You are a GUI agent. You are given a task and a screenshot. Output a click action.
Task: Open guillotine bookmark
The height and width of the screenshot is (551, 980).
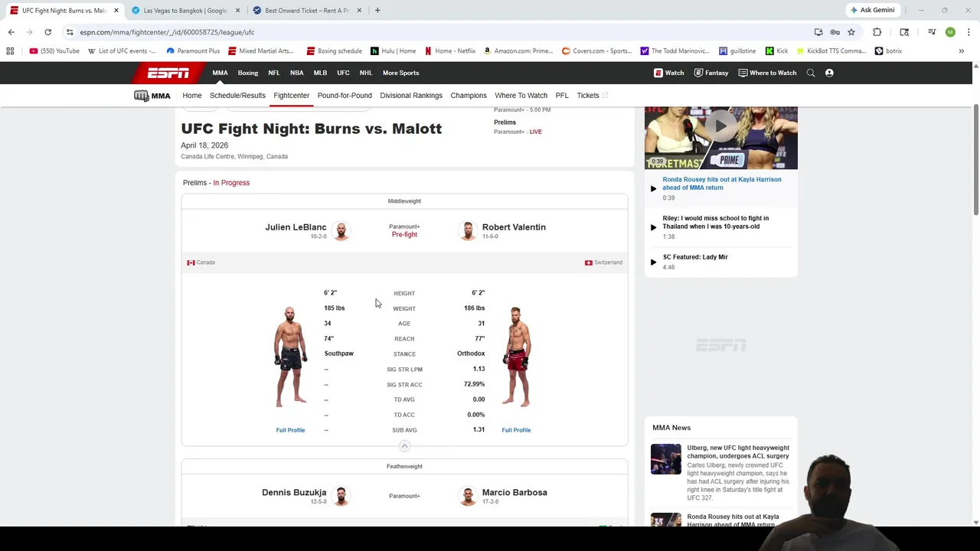tap(737, 51)
